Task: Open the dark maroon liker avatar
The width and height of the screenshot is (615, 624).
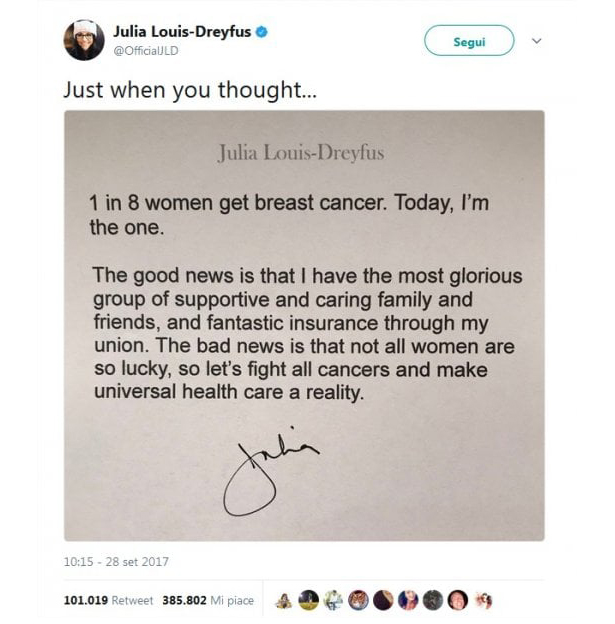Action: 383,600
